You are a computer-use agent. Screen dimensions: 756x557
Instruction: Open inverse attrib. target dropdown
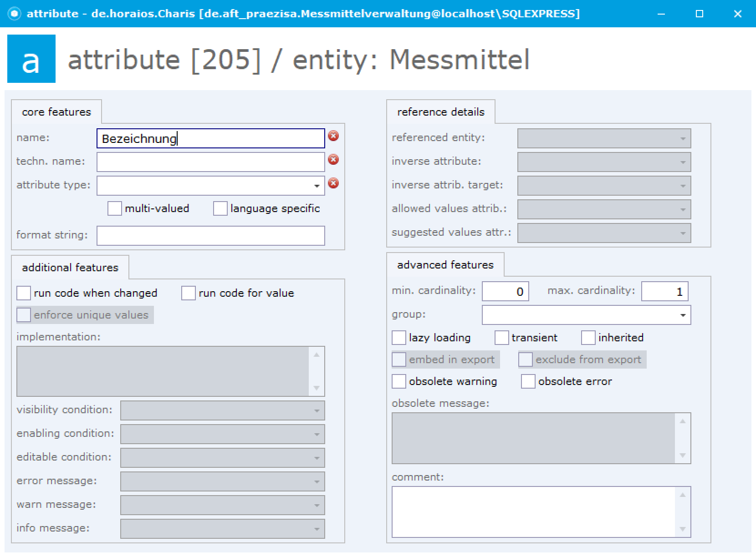604,186
